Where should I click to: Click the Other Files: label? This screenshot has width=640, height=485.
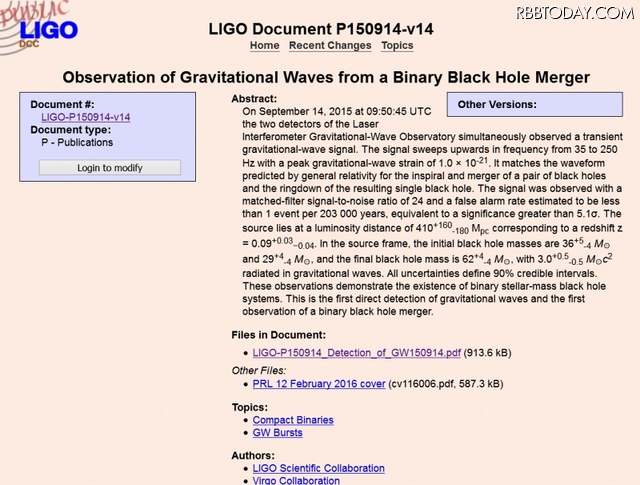tap(259, 370)
